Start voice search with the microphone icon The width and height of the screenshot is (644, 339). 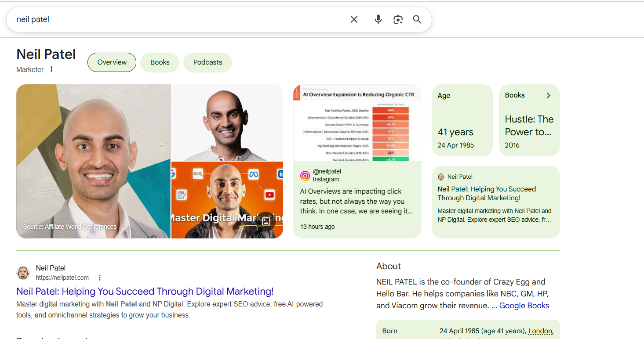(x=378, y=19)
